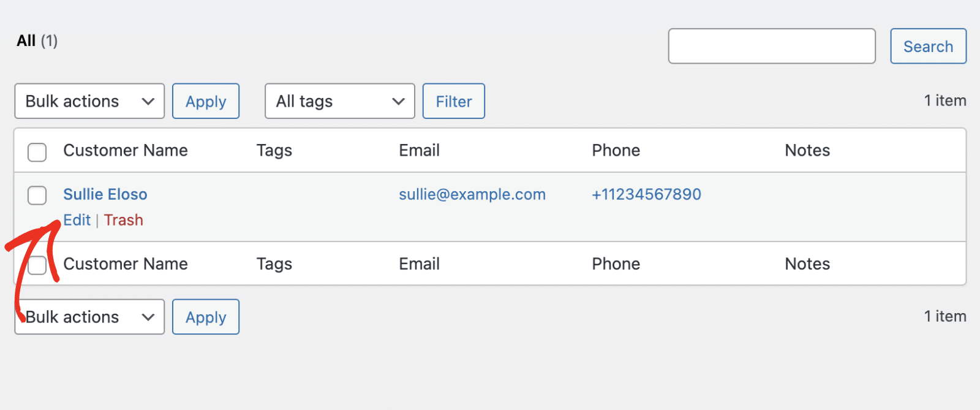980x410 pixels.
Task: Click the Customer Name header column label
Action: [126, 150]
